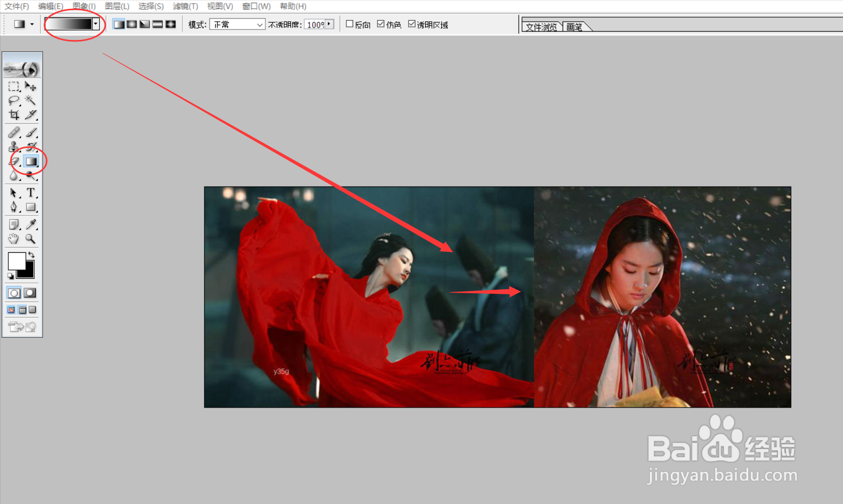843x504 pixels.
Task: Select Full Screen with menu bar mode
Action: point(22,310)
